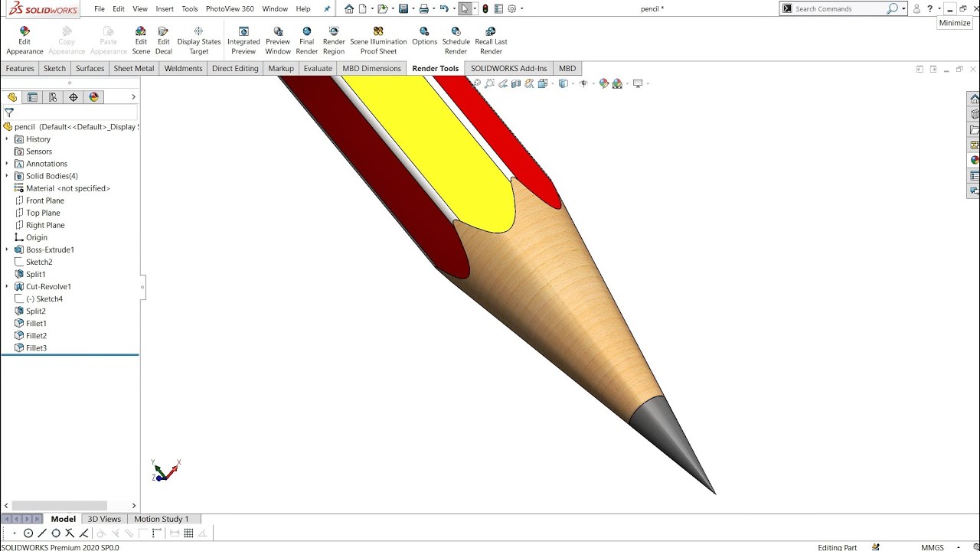
Task: Click the Edit Scene button
Action: [x=141, y=41]
